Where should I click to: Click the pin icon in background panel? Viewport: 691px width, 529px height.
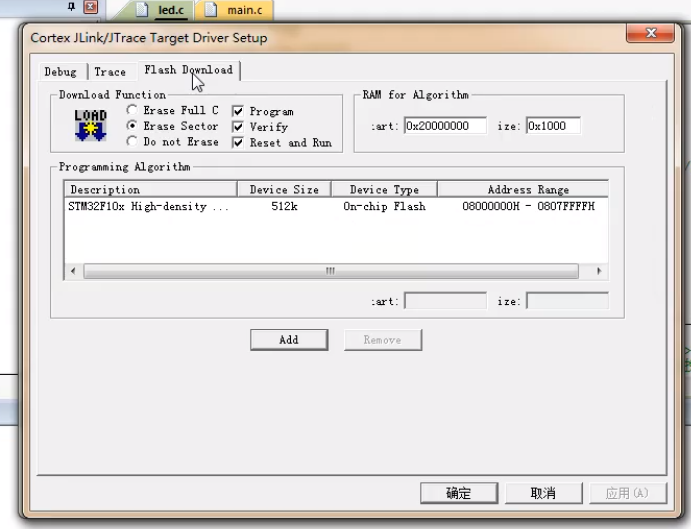[x=71, y=7]
